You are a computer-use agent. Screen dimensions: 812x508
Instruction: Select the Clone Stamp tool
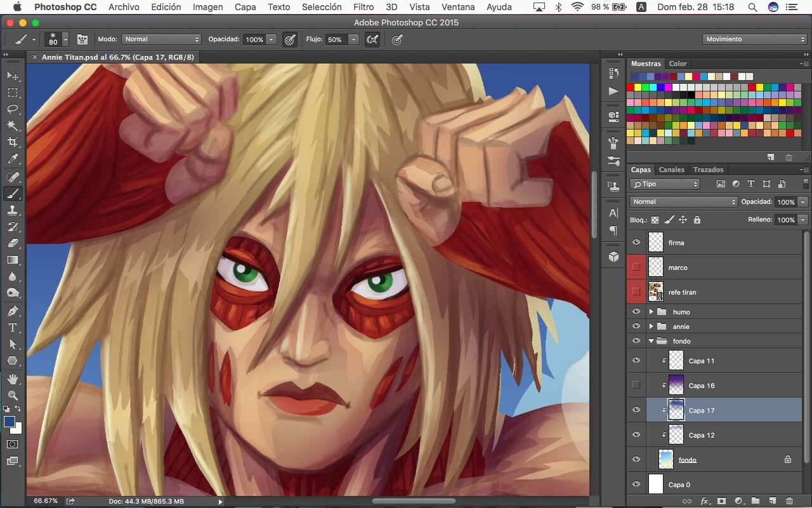point(13,210)
